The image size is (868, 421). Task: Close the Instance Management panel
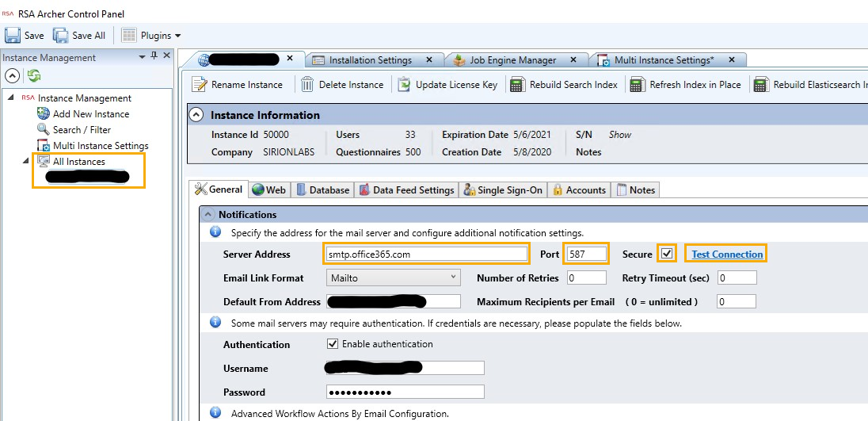coord(166,56)
